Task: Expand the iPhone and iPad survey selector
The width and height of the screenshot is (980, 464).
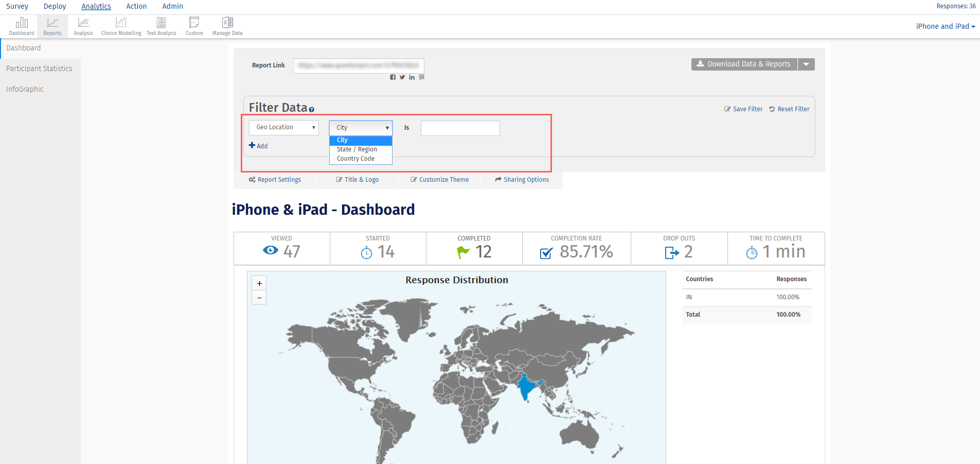Action: [x=945, y=26]
